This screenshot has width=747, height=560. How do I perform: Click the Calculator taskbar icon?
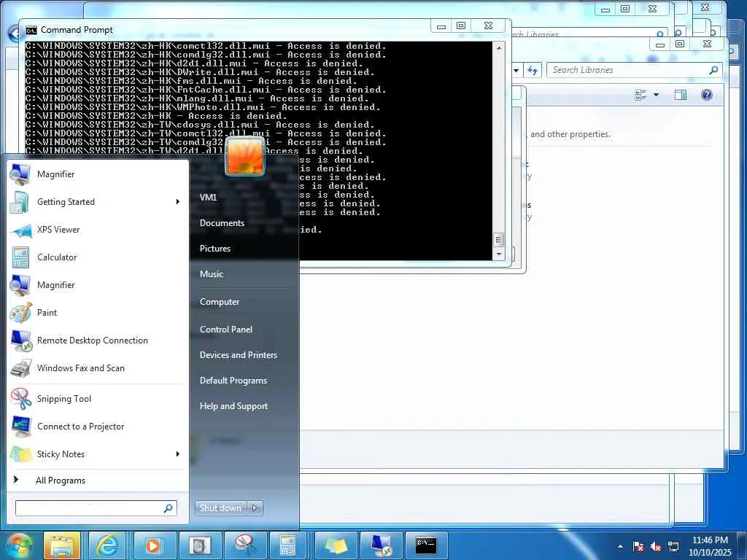[288, 545]
